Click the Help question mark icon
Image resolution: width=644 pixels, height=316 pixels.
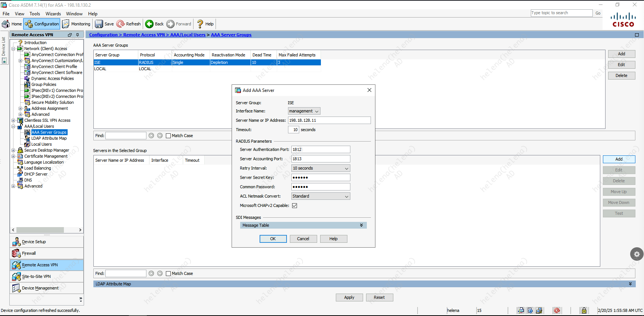pos(200,24)
